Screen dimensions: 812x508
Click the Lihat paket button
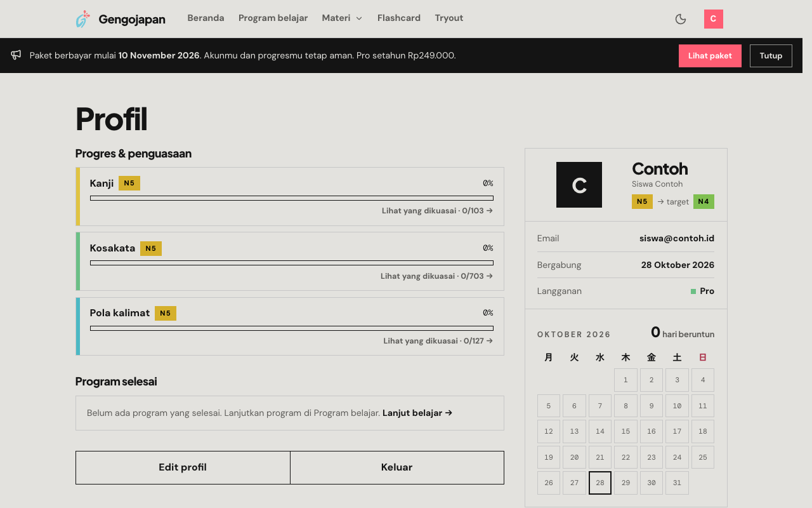(x=710, y=56)
